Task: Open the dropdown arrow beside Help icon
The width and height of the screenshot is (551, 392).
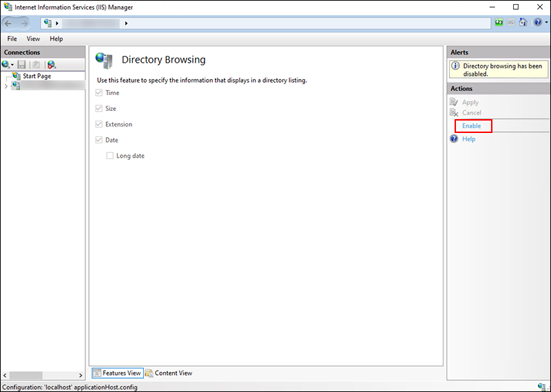Action: pos(546,23)
